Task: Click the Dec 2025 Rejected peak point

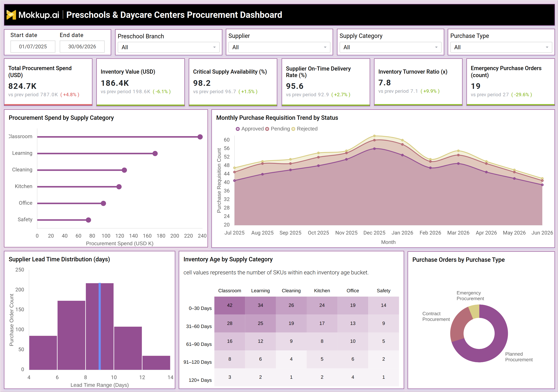Action: click(374, 136)
